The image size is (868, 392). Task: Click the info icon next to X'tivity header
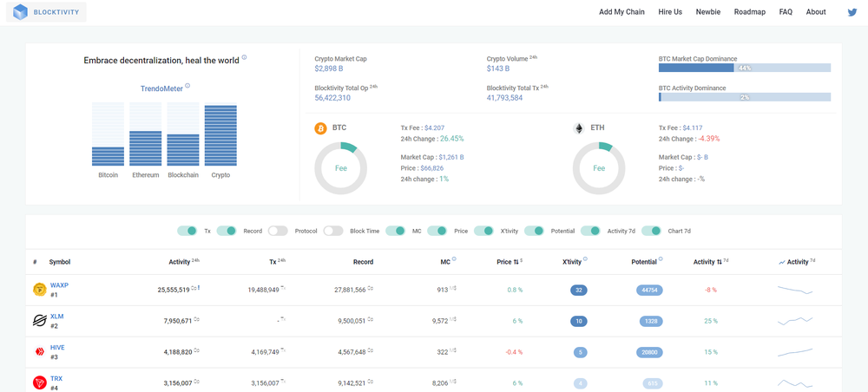(585, 258)
